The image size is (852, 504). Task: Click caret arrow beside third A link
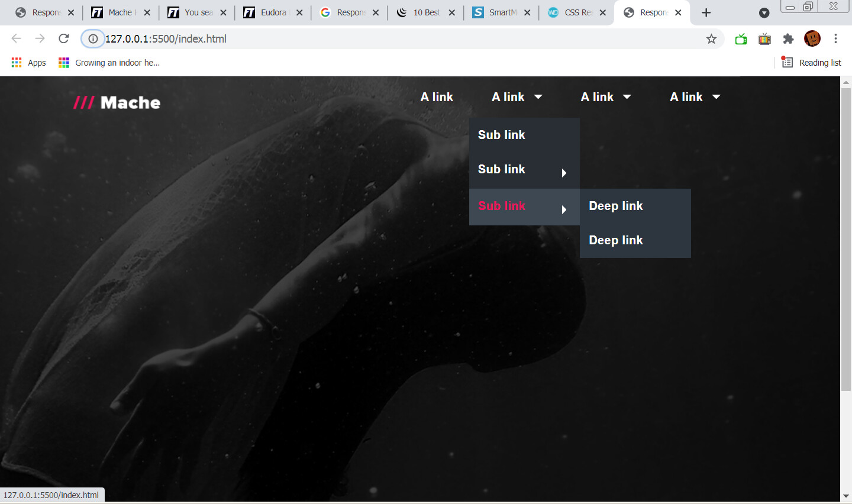pyautogui.click(x=627, y=97)
